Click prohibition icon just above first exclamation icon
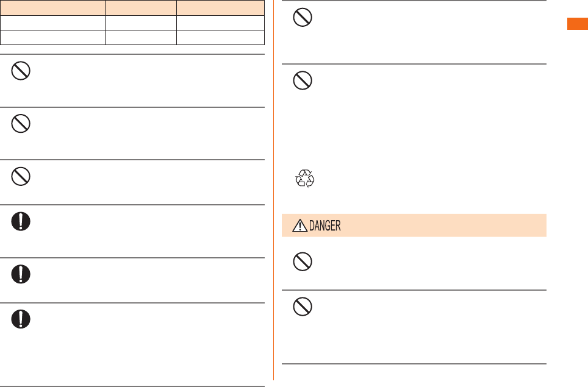The image size is (588, 387). (21, 177)
